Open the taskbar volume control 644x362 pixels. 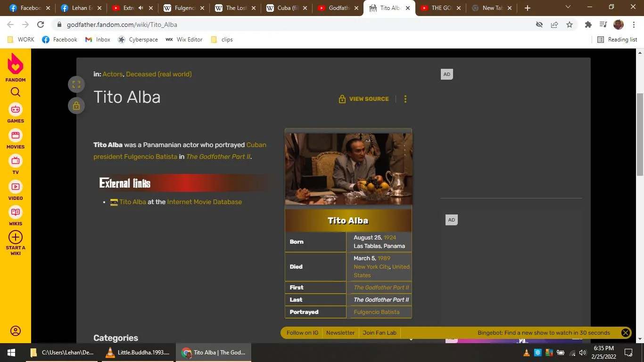click(583, 353)
